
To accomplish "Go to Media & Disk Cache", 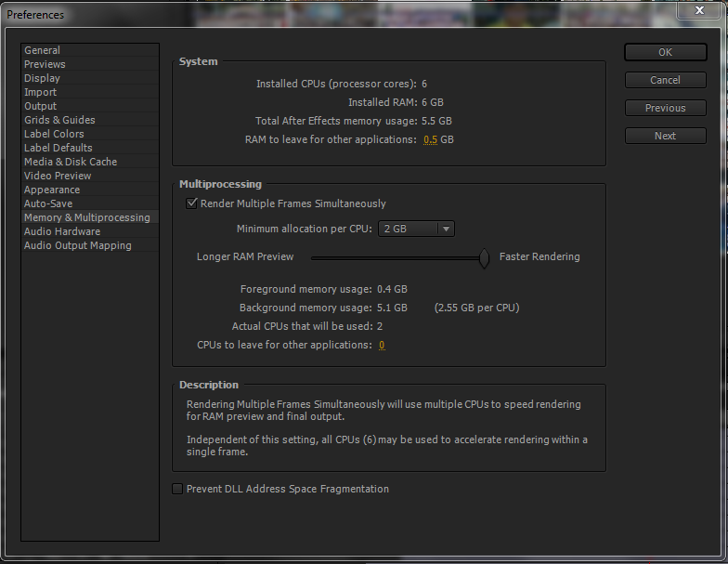I will click(90, 162).
